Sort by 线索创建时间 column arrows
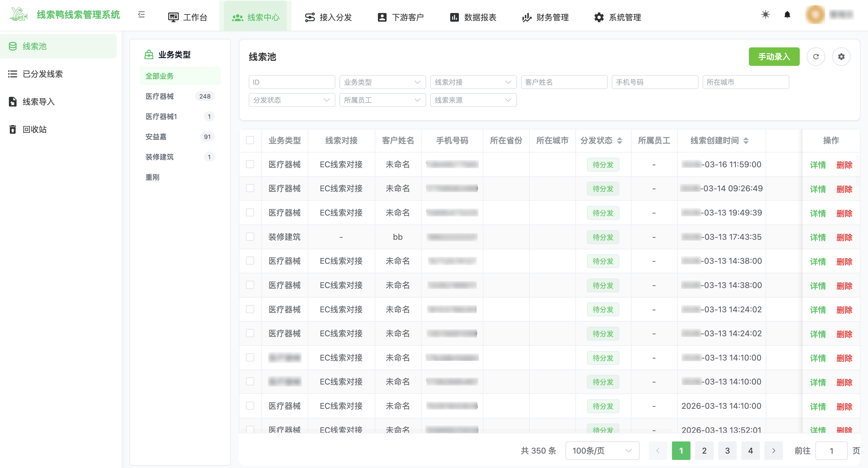Screen dimensions: 868x468 click(x=746, y=140)
